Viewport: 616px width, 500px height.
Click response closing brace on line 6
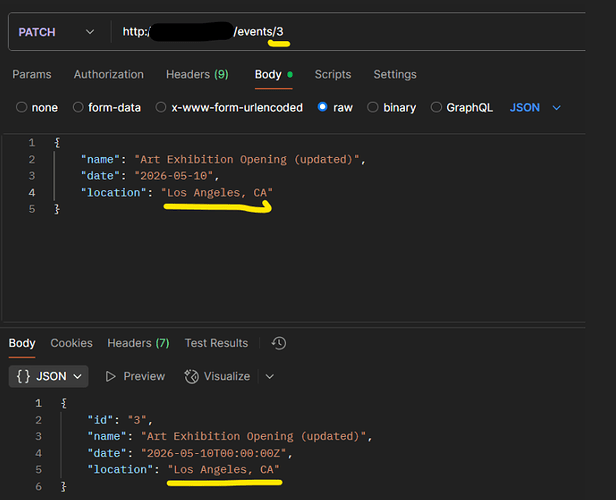[x=64, y=487]
